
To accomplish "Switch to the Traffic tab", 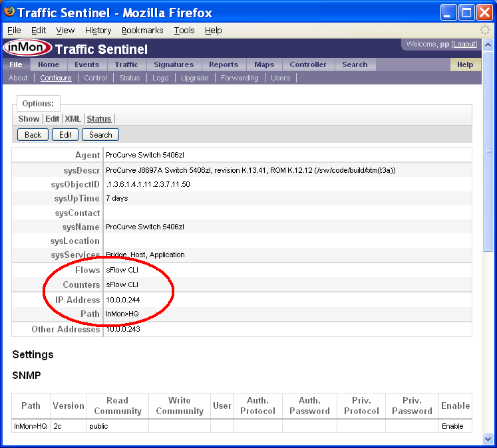I will pos(126,64).
